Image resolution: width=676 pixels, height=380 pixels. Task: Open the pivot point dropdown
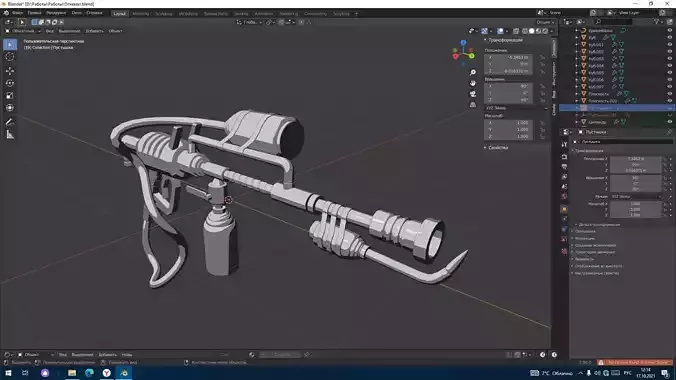pyautogui.click(x=270, y=22)
